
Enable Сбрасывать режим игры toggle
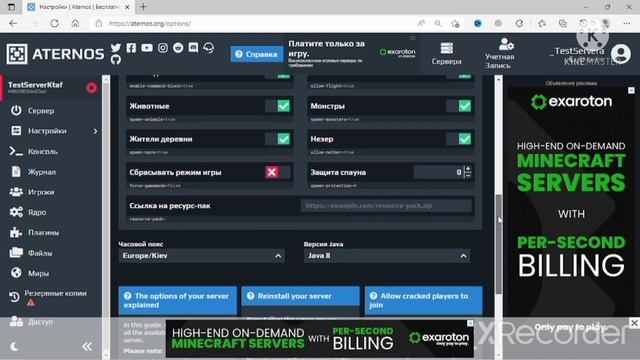(x=278, y=172)
